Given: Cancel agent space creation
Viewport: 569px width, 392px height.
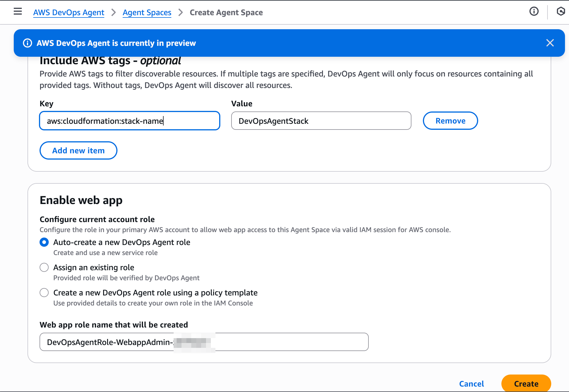Looking at the screenshot, I should tap(471, 384).
